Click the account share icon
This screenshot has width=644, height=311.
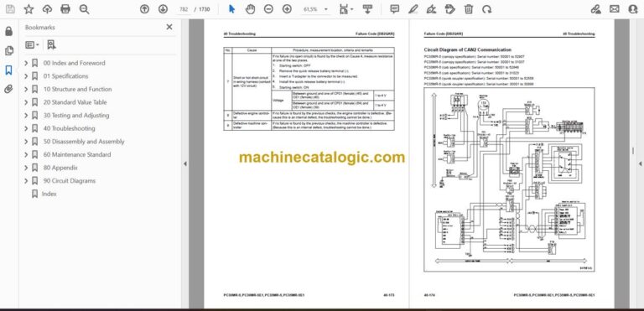tap(633, 9)
